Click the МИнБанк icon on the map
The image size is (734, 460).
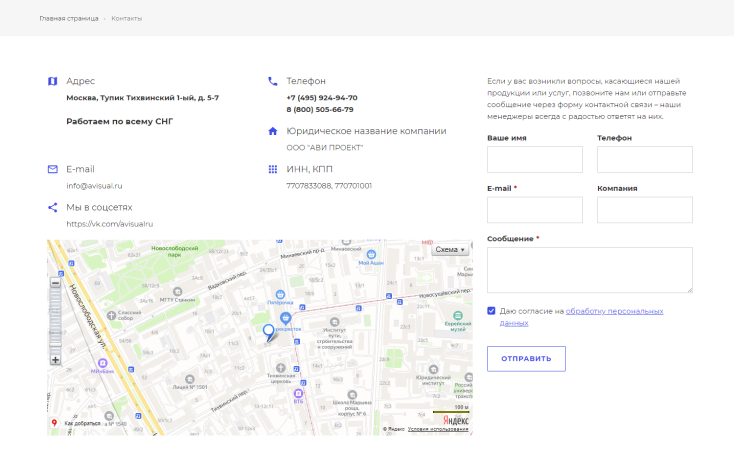click(x=103, y=363)
